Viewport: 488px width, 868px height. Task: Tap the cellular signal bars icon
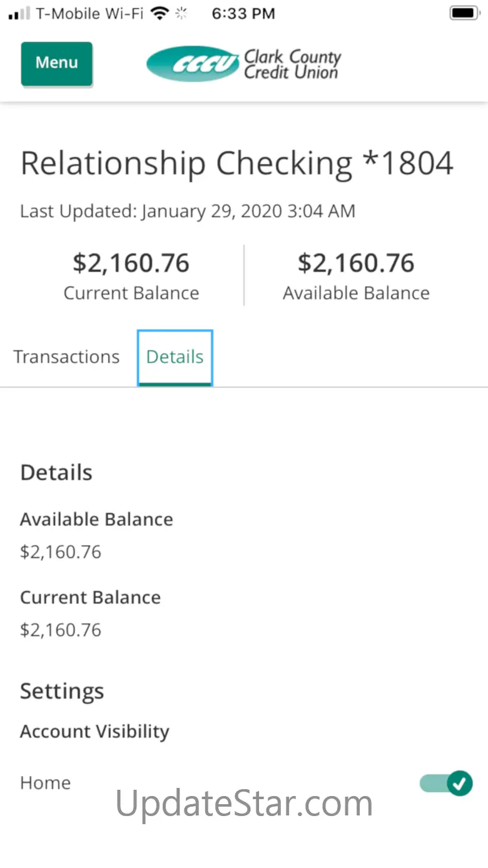(x=19, y=14)
